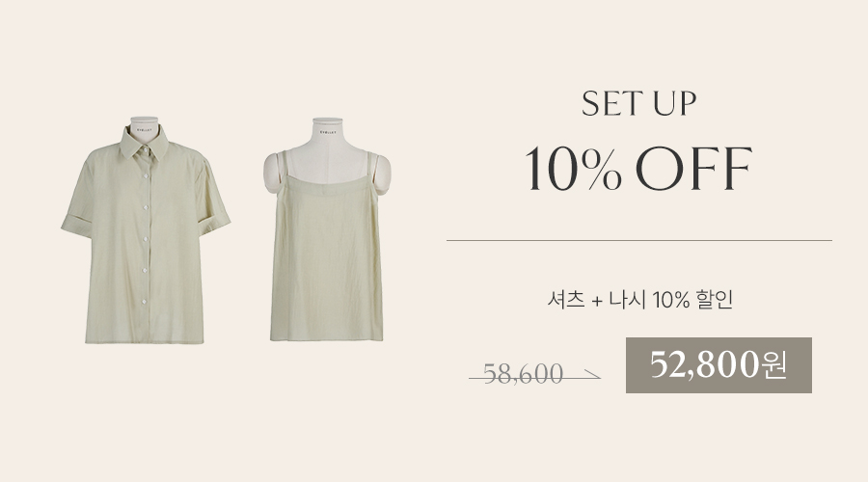Viewport: 868px width, 482px height.
Task: Click the 원 currency character in price box
Action: (773, 365)
